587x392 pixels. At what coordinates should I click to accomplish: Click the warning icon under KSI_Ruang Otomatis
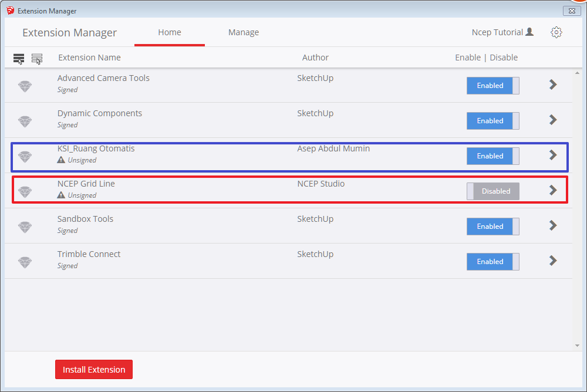click(x=61, y=160)
